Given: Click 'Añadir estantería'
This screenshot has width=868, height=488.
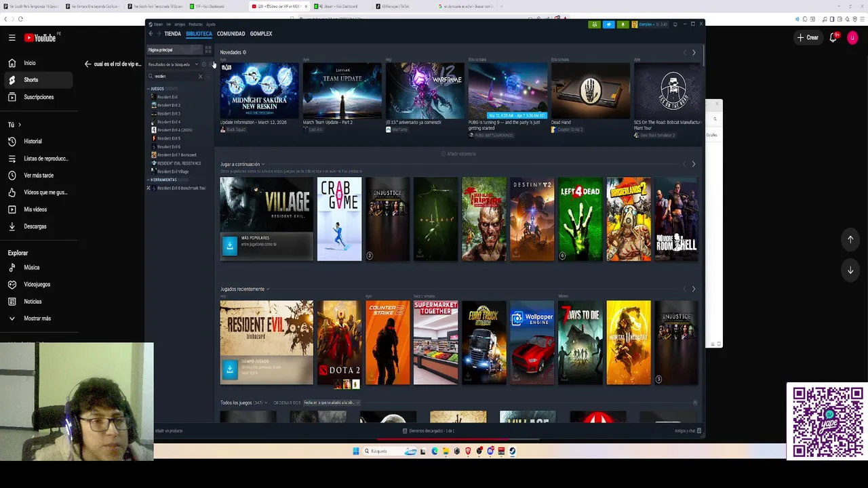Looking at the screenshot, I should tap(458, 154).
